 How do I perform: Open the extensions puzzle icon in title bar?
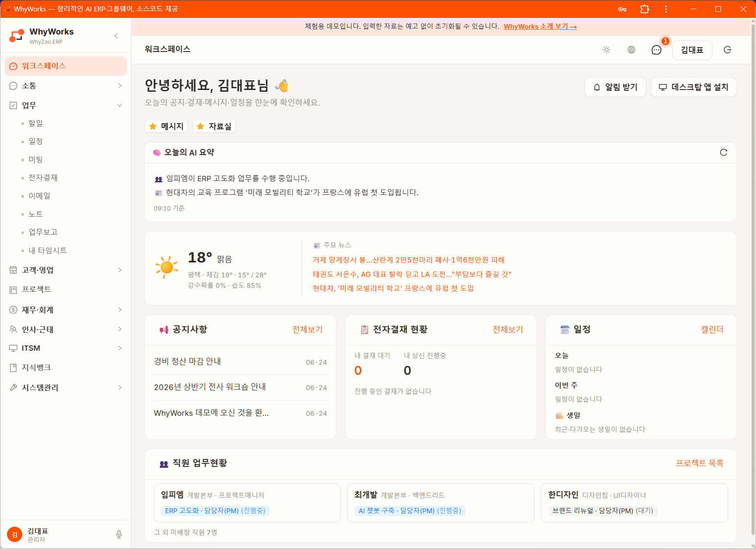pyautogui.click(x=645, y=9)
